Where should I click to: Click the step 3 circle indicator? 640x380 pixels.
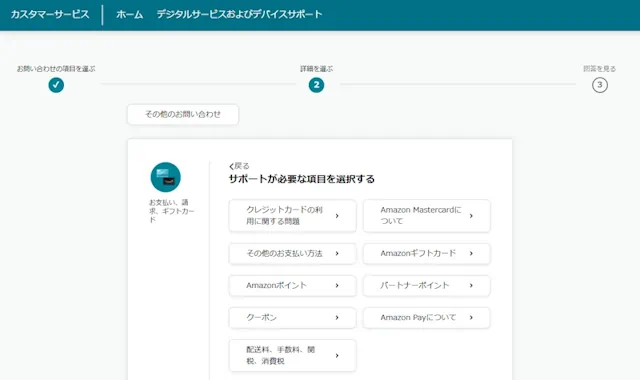[x=600, y=85]
